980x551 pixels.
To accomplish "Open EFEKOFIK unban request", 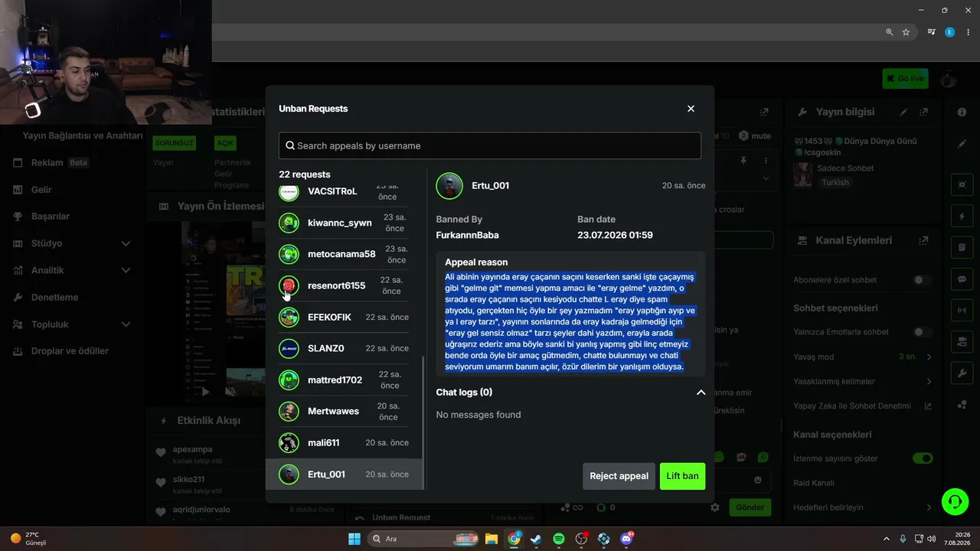I will (343, 317).
